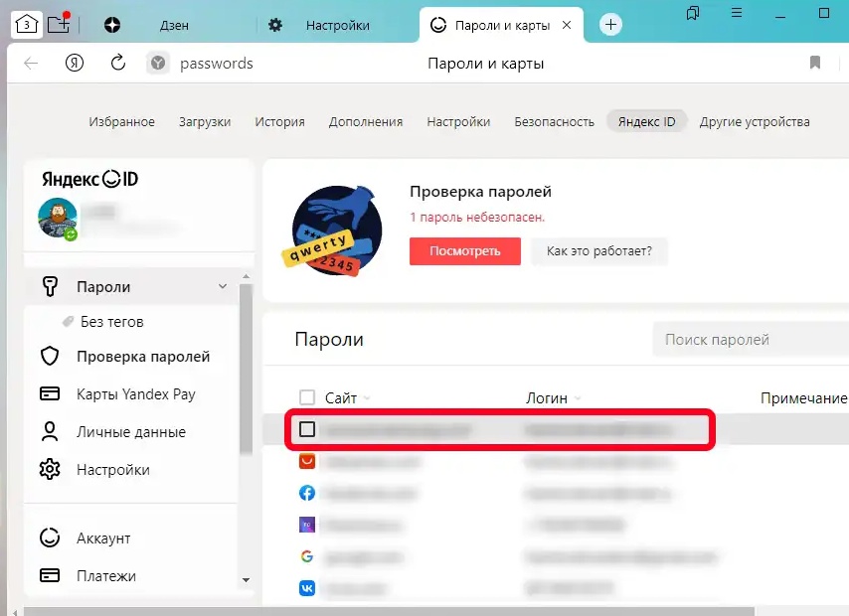The width and height of the screenshot is (849, 616).
Task: Close the Пароли и карты tab
Action: pyautogui.click(x=567, y=25)
